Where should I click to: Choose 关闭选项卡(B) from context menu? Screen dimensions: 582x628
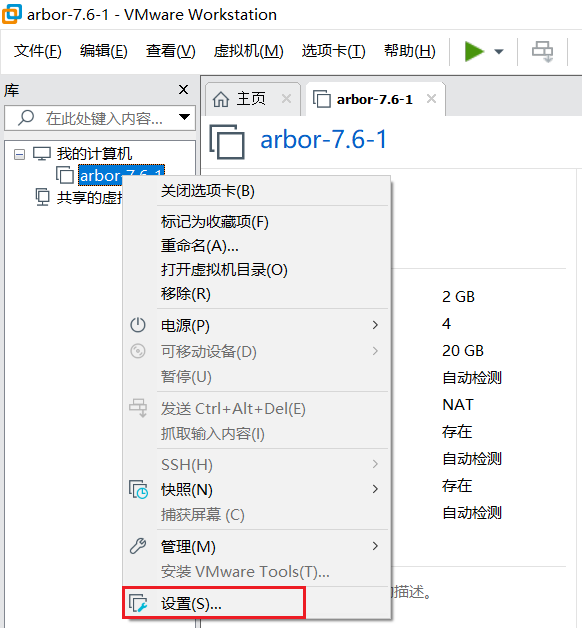(257, 191)
